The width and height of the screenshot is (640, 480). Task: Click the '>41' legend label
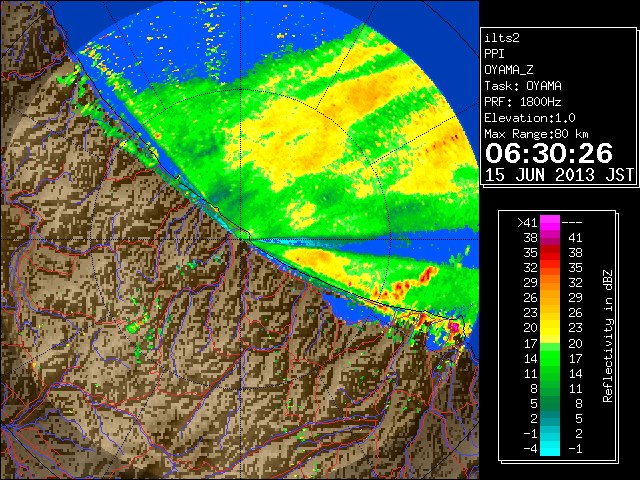tap(527, 223)
